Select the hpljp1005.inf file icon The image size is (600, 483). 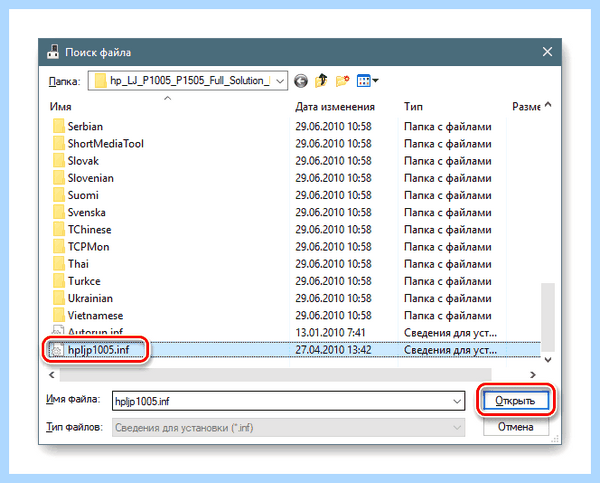click(x=57, y=349)
